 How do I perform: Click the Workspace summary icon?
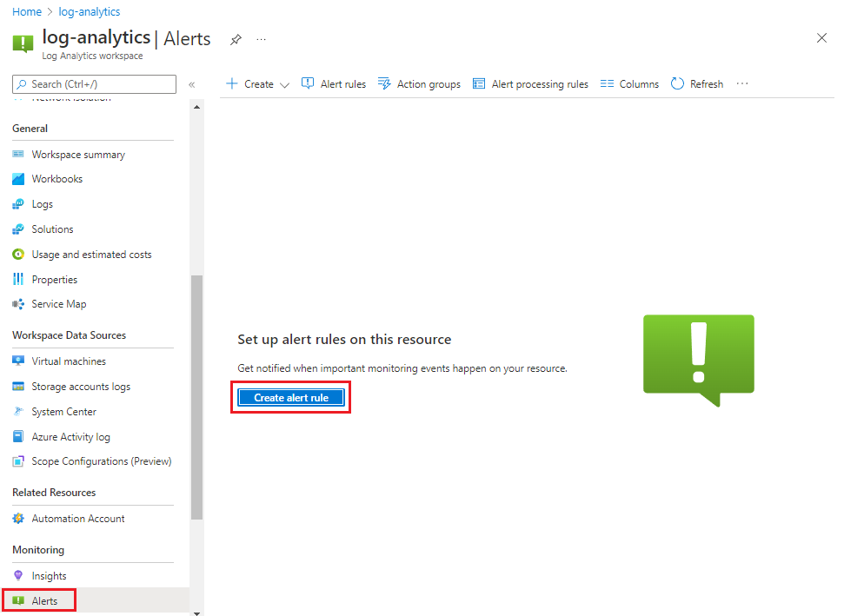pyautogui.click(x=18, y=155)
